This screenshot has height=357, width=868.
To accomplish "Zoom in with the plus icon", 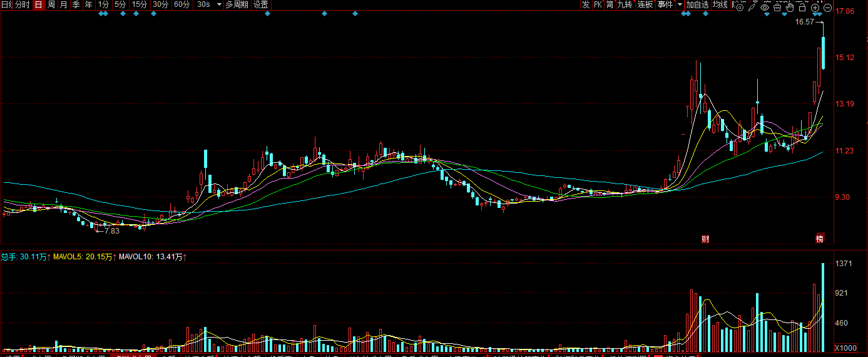I will point(815,8).
